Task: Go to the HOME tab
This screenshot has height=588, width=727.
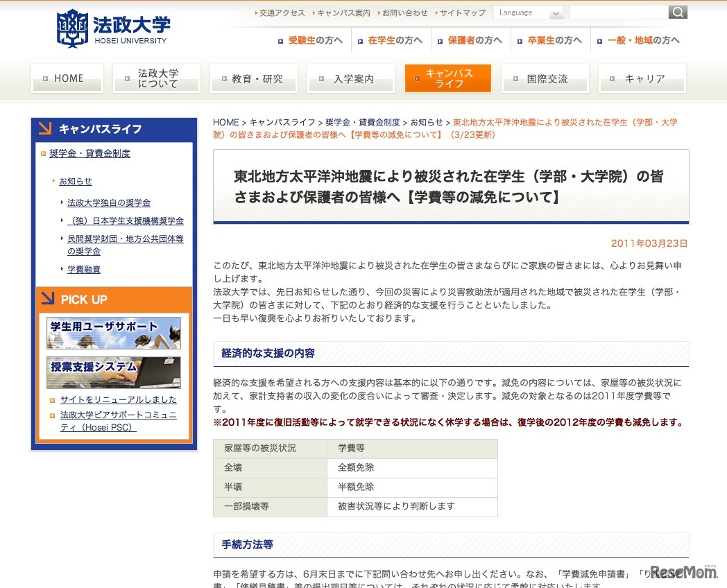Action: click(x=67, y=78)
